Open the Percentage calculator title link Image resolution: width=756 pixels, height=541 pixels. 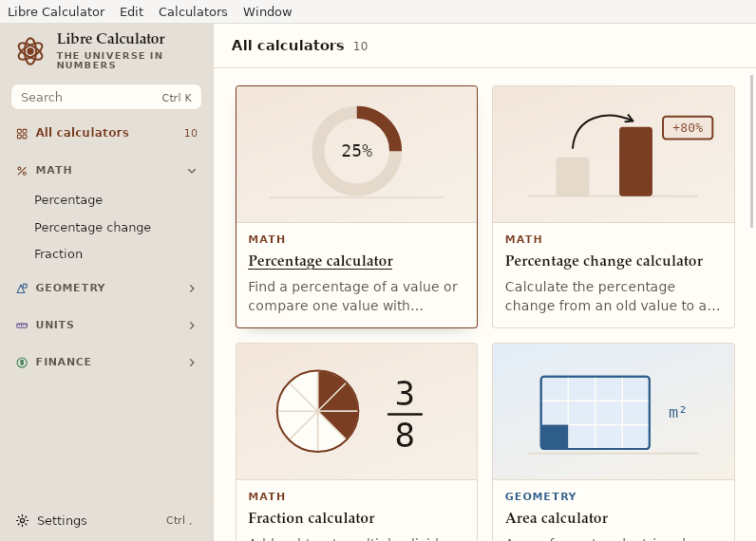(320, 261)
